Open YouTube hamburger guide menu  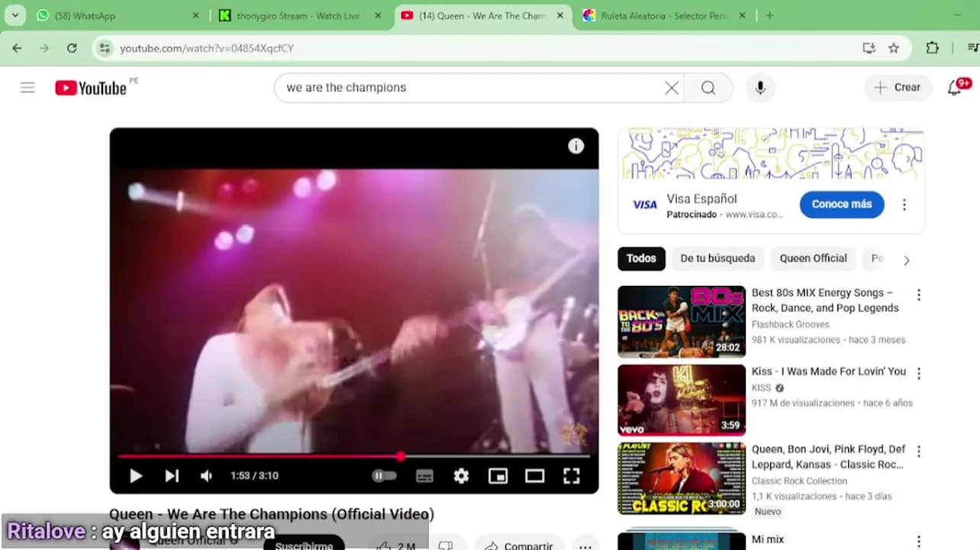pyautogui.click(x=27, y=88)
